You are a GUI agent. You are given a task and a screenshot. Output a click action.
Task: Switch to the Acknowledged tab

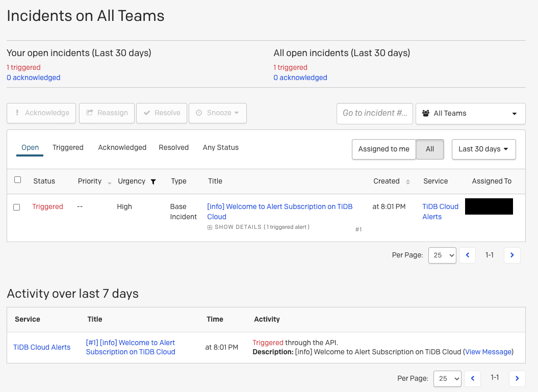tap(122, 147)
